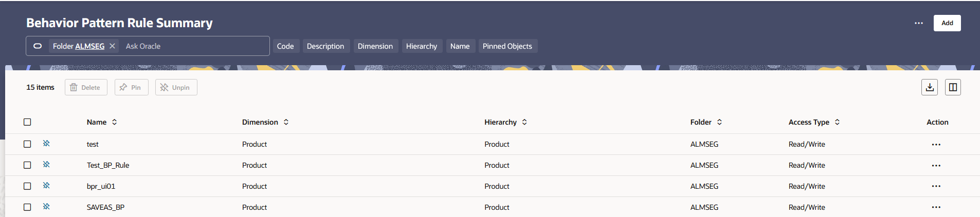Click the pin icon beside test row
The image size is (980, 217).
46,144
